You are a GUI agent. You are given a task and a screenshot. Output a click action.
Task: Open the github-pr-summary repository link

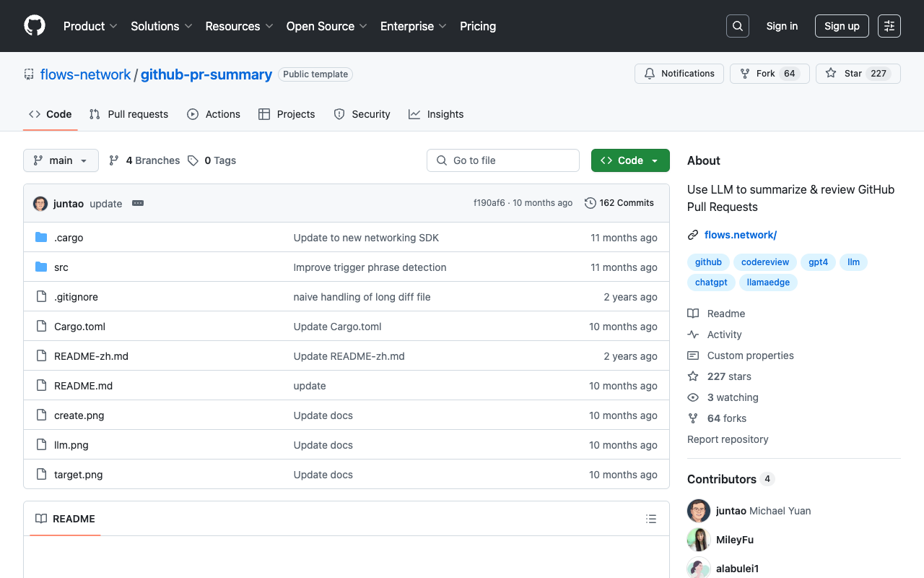coord(206,74)
